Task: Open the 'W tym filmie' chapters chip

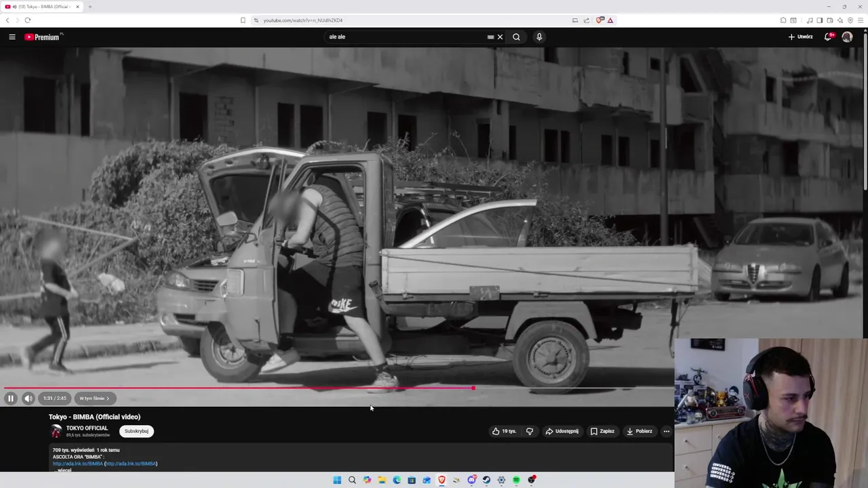Action: (x=94, y=399)
